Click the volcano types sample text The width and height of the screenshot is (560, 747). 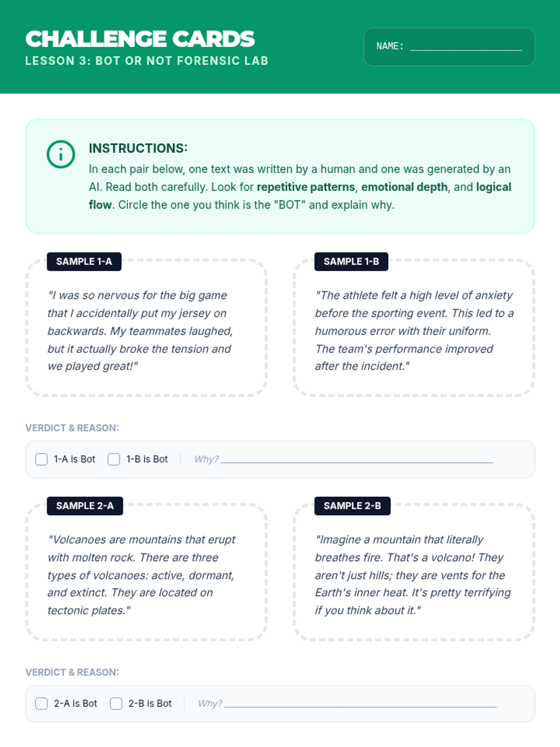coord(141,575)
